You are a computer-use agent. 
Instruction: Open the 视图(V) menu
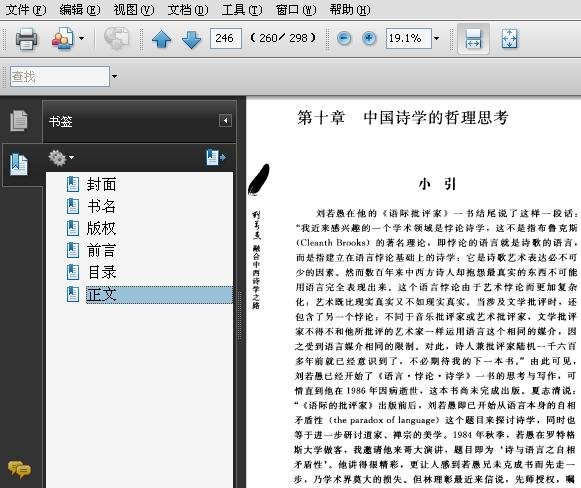point(134,10)
